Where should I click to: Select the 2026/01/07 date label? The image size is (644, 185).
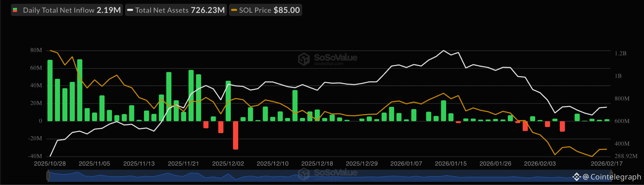pos(406,164)
